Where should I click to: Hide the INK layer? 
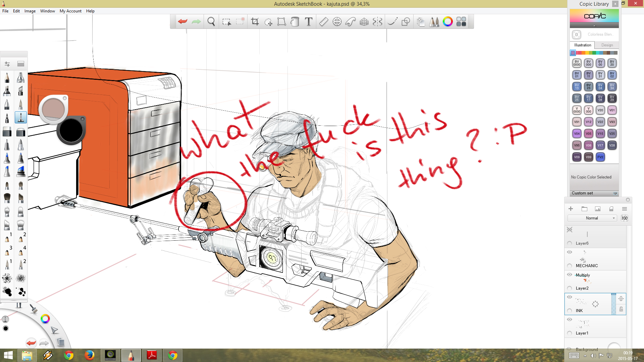click(569, 297)
